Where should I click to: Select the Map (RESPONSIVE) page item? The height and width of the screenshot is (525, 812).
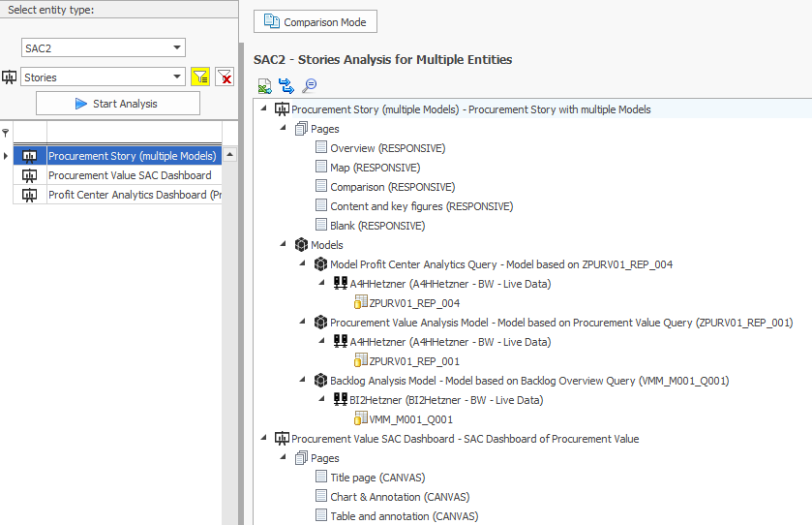coord(374,168)
